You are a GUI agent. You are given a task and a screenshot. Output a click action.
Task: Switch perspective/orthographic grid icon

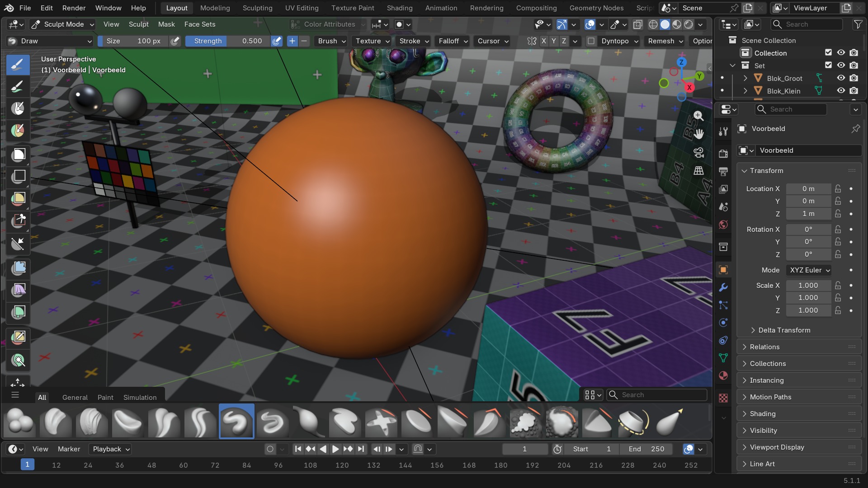[698, 171]
